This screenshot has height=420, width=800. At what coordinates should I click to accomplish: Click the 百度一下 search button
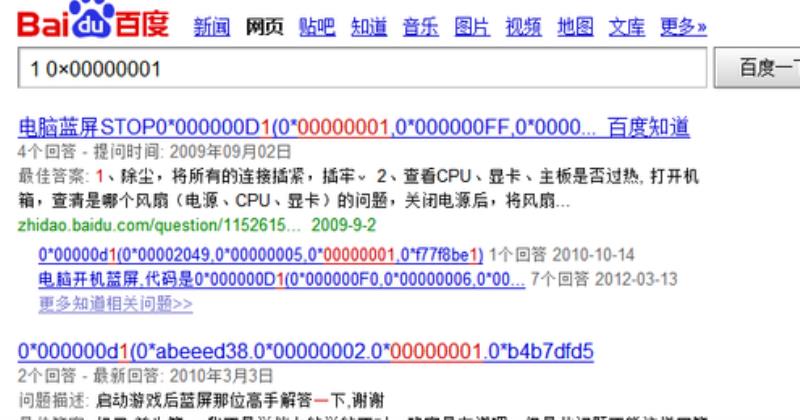[x=757, y=68]
